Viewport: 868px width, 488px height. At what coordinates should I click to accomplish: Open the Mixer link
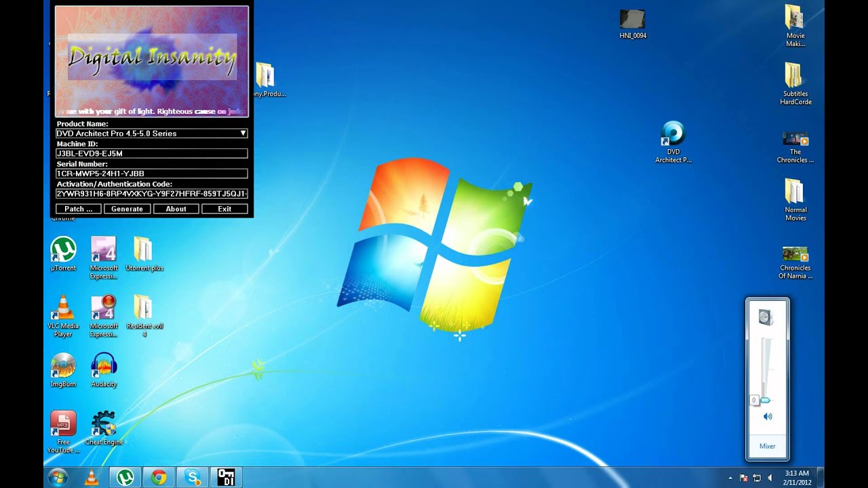[x=768, y=446]
